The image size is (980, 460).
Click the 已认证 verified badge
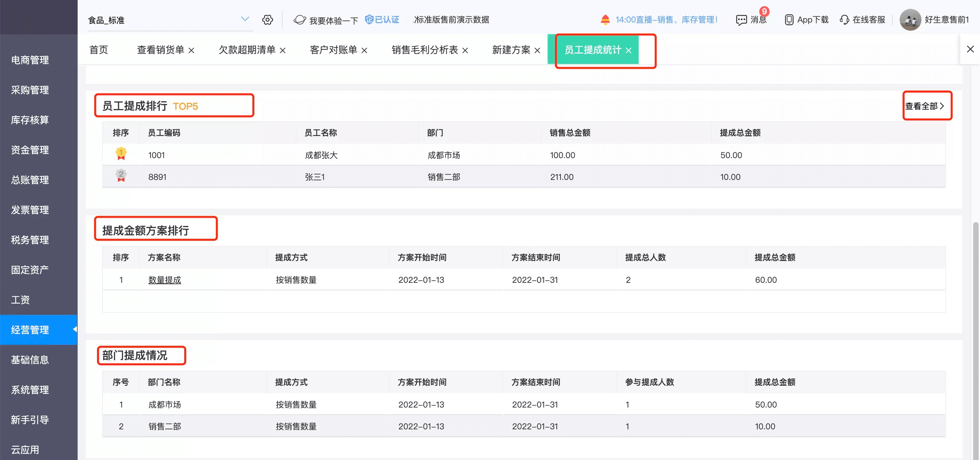(382, 19)
